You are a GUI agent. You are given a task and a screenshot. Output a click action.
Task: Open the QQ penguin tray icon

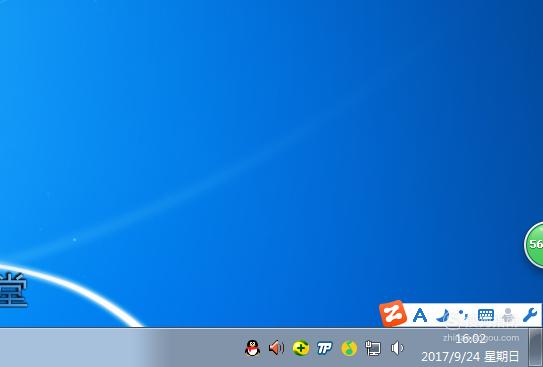[x=252, y=348]
